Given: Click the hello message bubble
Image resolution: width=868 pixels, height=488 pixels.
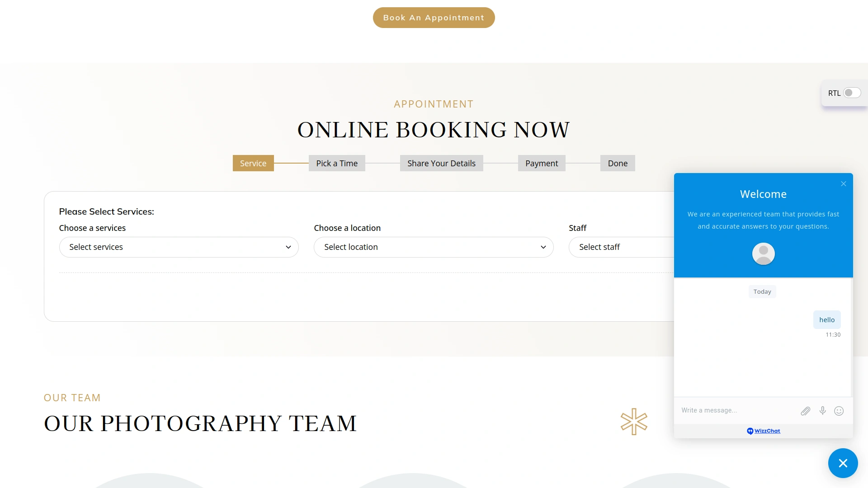Looking at the screenshot, I should (x=826, y=320).
